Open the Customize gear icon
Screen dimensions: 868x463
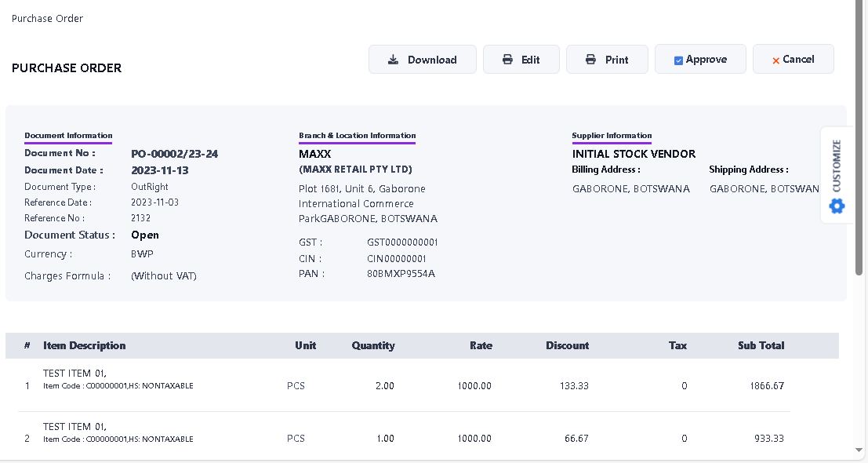tap(837, 206)
